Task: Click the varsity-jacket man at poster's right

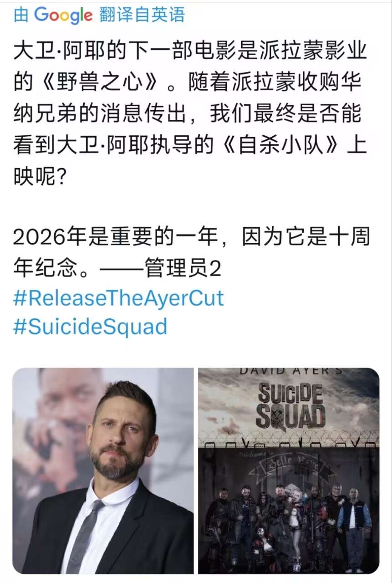Action: (355, 531)
